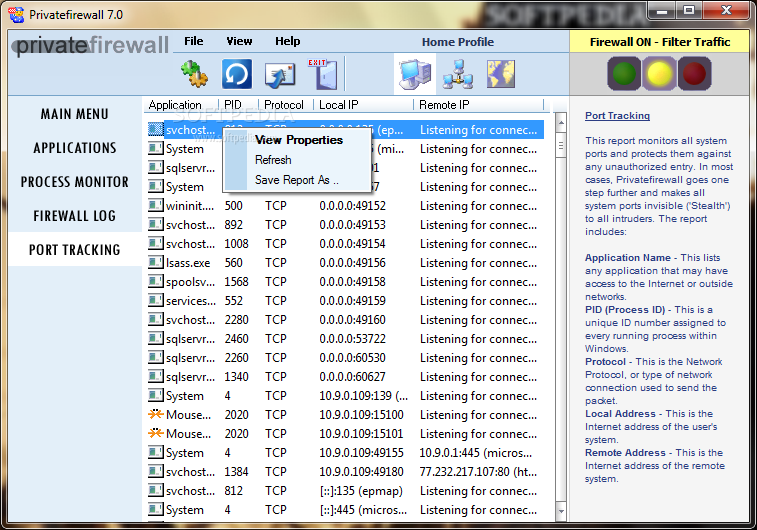Click the Mouse app icon on port 15101 row

pyautogui.click(x=155, y=433)
